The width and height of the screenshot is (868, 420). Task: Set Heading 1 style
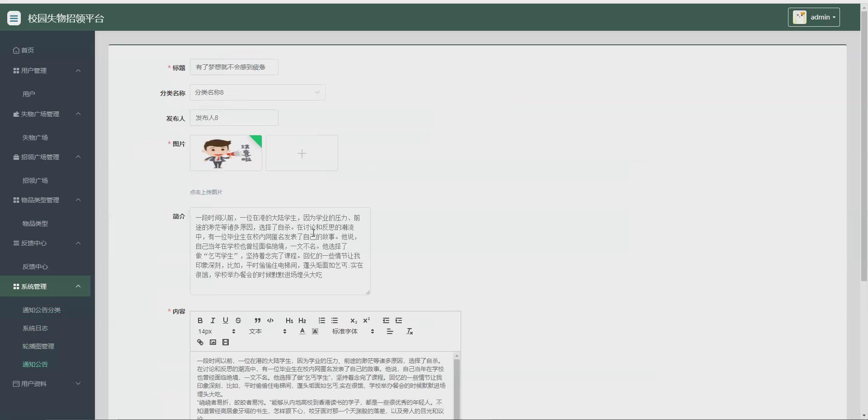(289, 320)
